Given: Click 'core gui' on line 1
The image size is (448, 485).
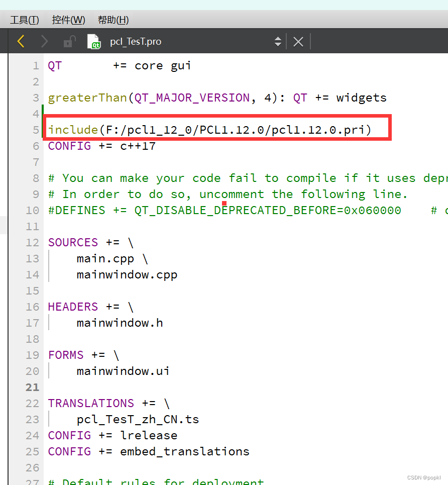Looking at the screenshot, I should click(163, 65).
